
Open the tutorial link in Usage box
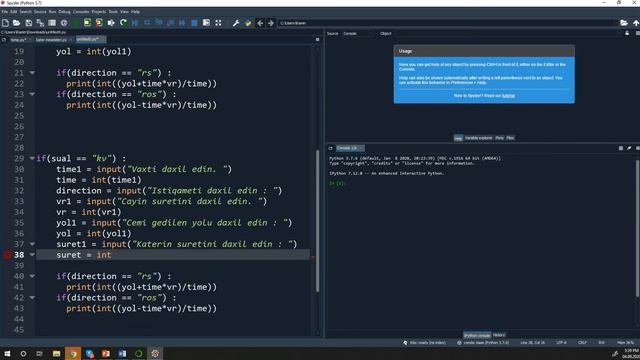508,96
